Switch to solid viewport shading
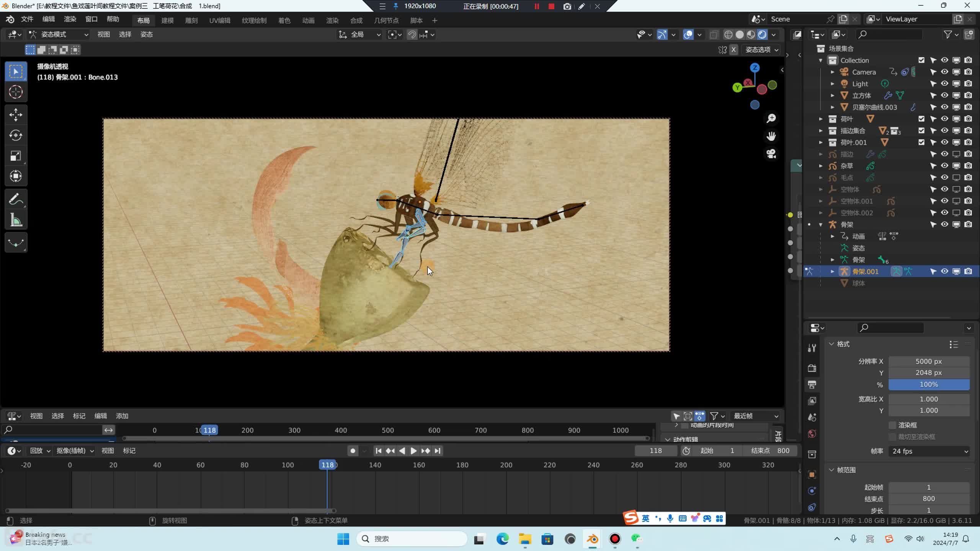This screenshot has height=551, width=980. [x=740, y=35]
